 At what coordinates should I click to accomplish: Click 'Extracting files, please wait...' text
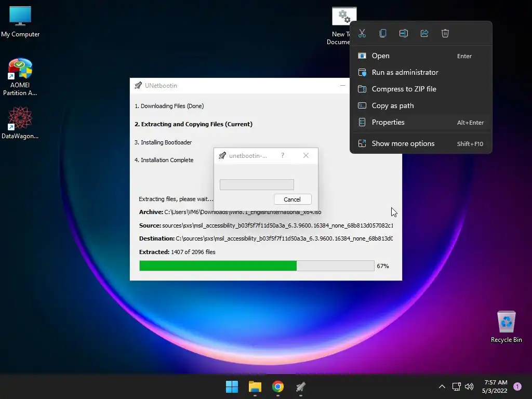click(176, 199)
